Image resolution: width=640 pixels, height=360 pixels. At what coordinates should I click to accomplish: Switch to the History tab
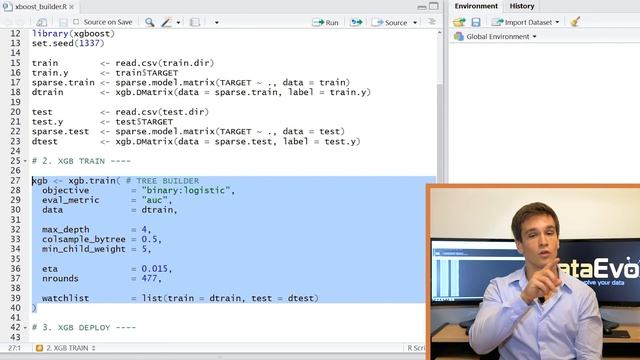(522, 6)
